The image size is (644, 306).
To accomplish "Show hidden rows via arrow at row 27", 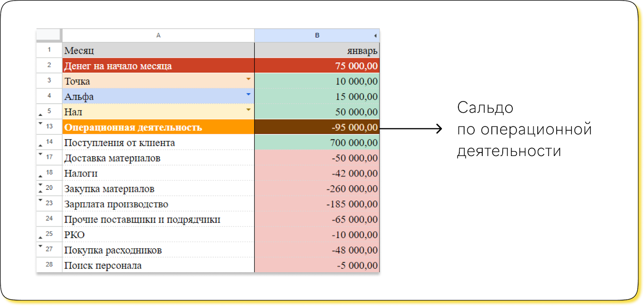I will 40,246.
